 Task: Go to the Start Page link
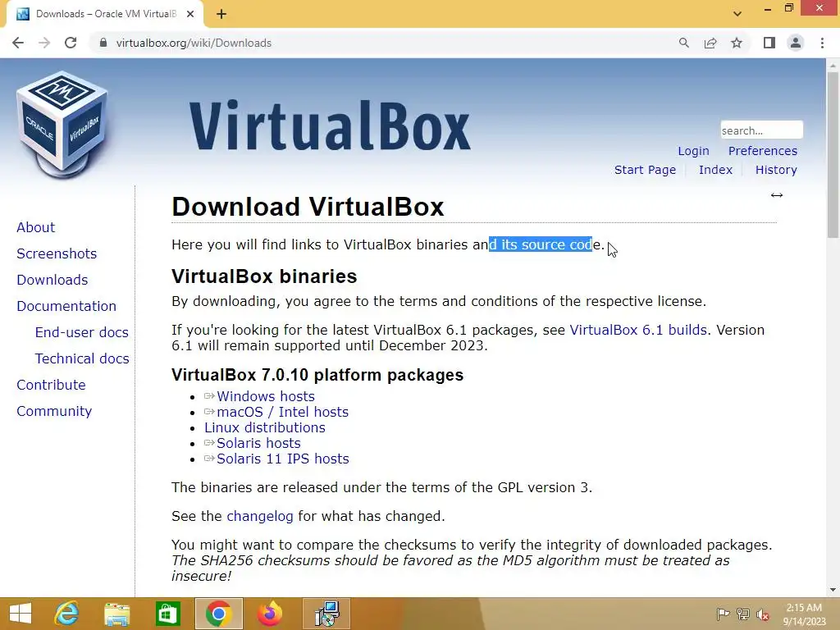(x=645, y=170)
